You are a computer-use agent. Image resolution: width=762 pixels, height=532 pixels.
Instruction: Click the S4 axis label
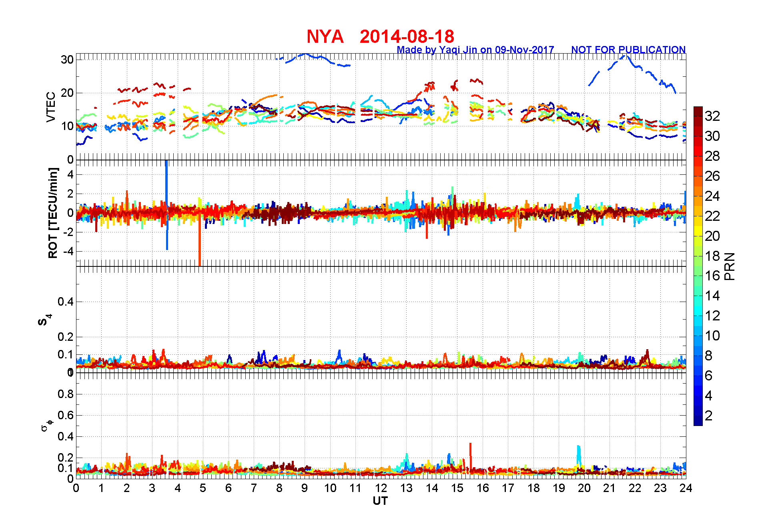[x=45, y=320]
